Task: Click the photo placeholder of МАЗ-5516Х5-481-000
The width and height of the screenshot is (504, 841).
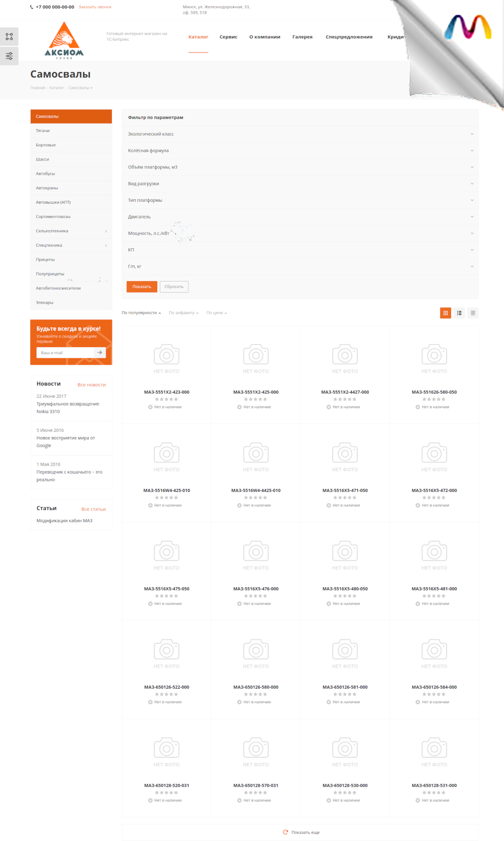Action: point(434,555)
